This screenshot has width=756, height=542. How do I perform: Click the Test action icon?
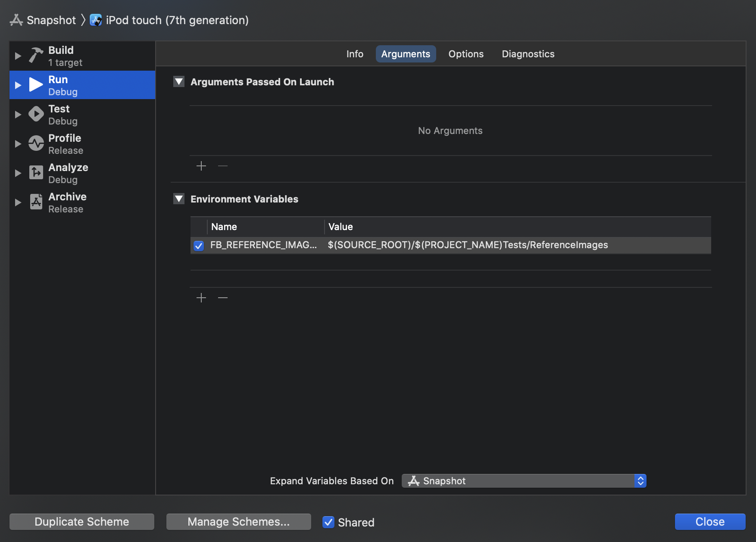point(36,114)
